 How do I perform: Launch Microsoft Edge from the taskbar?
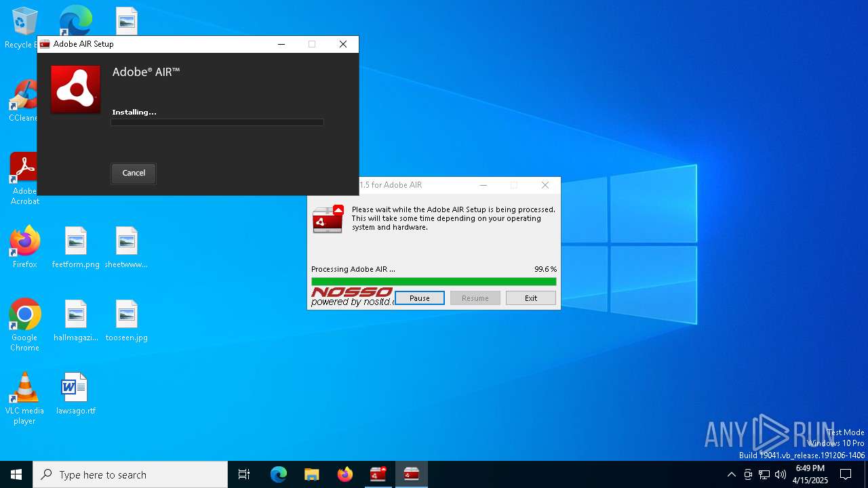(279, 474)
